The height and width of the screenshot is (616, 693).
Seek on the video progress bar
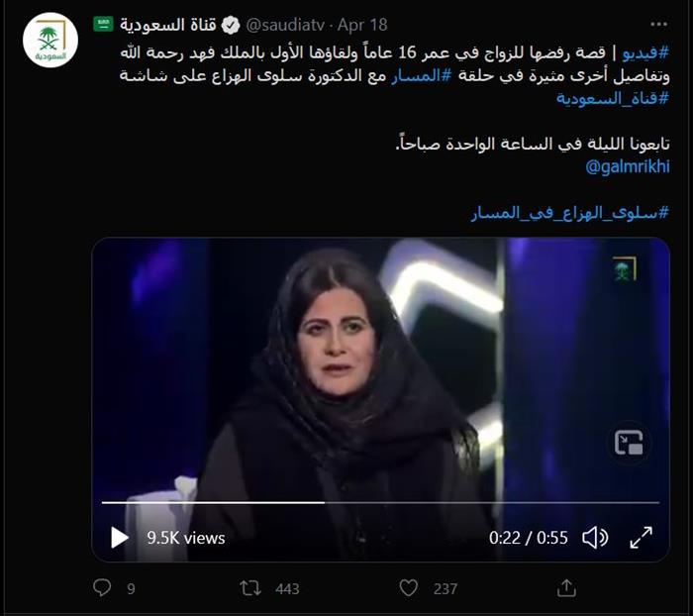click(380, 503)
